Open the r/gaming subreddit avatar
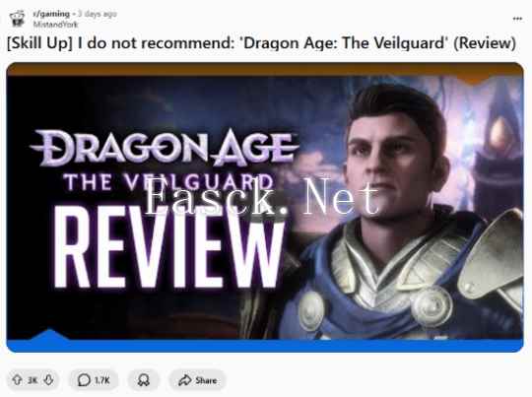 point(18,19)
